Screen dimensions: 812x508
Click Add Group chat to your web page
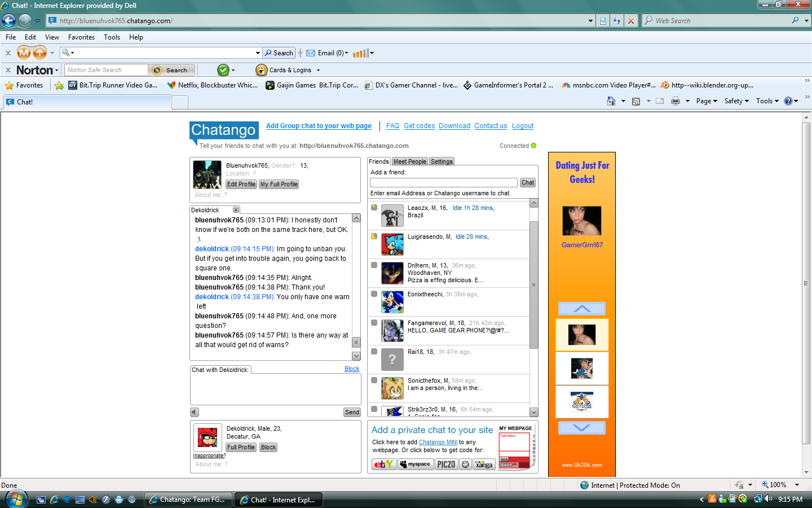(319, 126)
